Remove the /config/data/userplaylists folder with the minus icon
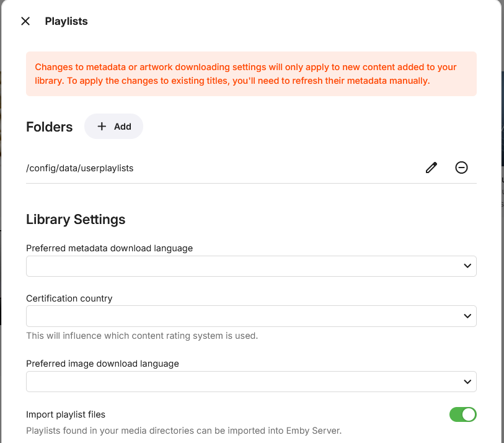504x443 pixels. [x=461, y=168]
